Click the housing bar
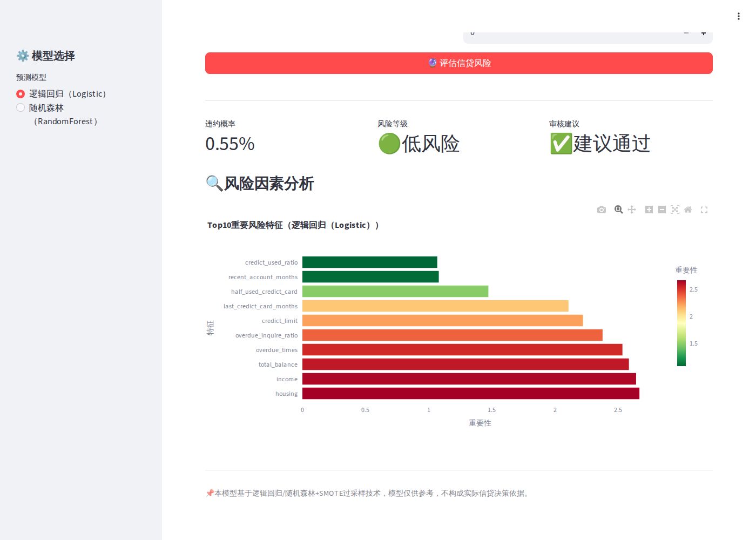Viewport: 756px width, 540px height. point(471,394)
